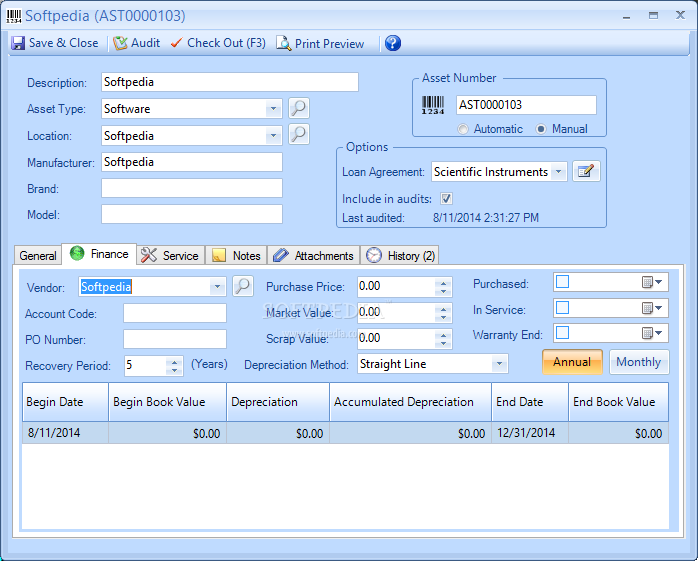Expand the Loan Agreement dropdown
The height and width of the screenshot is (561, 698).
558,171
